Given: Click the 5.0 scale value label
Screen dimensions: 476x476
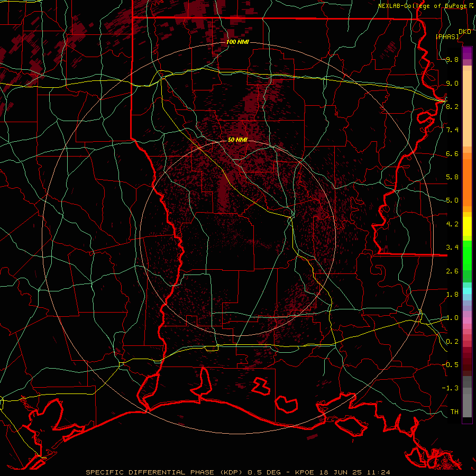Looking at the screenshot, I should coord(452,200).
